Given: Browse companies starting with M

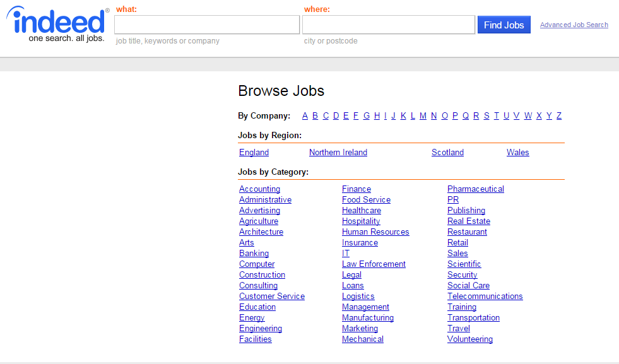Looking at the screenshot, I should (423, 115).
